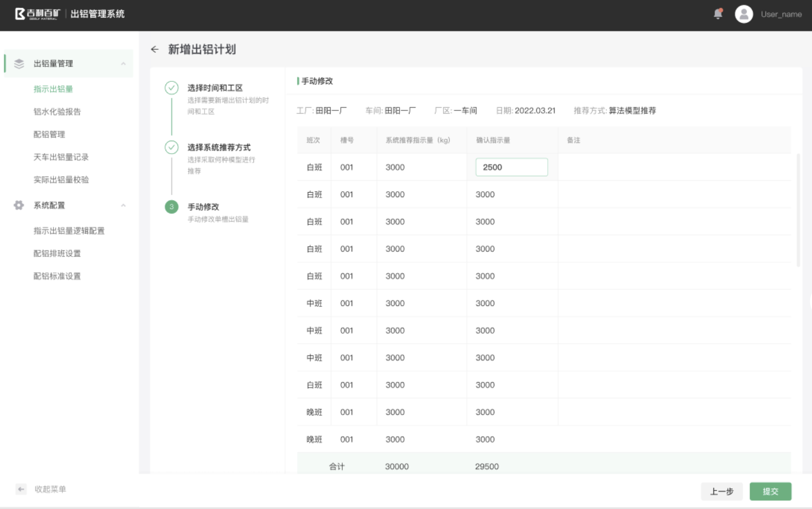812x509 pixels.
Task: Open 配铝排班设置 in sidebar
Action: click(57, 254)
